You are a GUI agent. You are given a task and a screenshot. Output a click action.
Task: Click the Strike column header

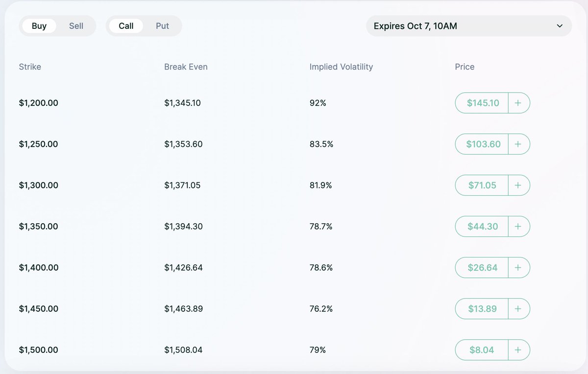(x=30, y=67)
